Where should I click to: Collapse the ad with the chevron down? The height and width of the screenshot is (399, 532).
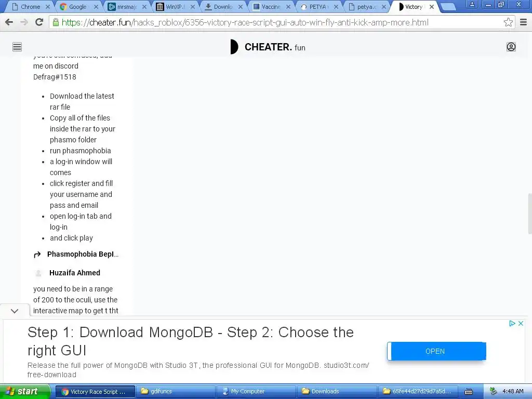(15, 311)
